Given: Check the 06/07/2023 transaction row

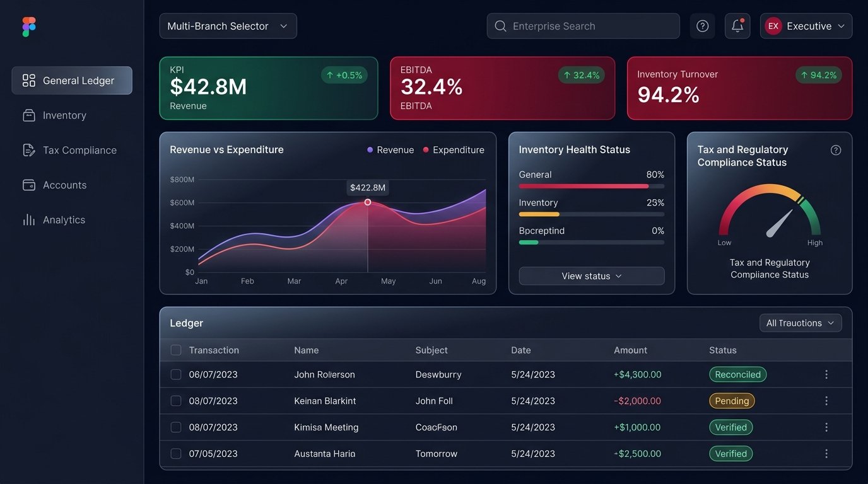Looking at the screenshot, I should click(176, 374).
